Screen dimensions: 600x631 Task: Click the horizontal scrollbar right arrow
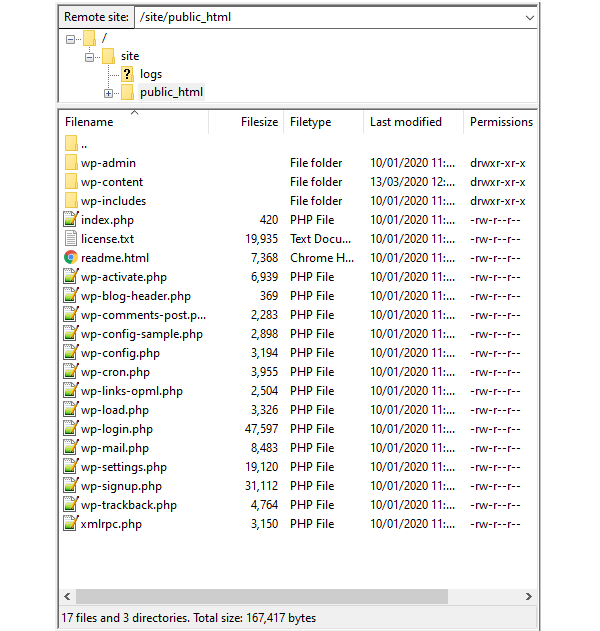(x=529, y=596)
